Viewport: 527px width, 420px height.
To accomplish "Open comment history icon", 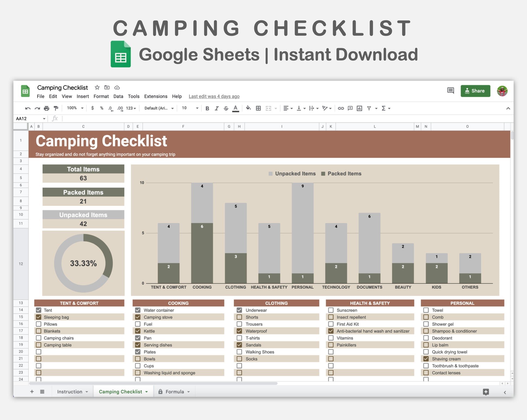I will [x=450, y=91].
